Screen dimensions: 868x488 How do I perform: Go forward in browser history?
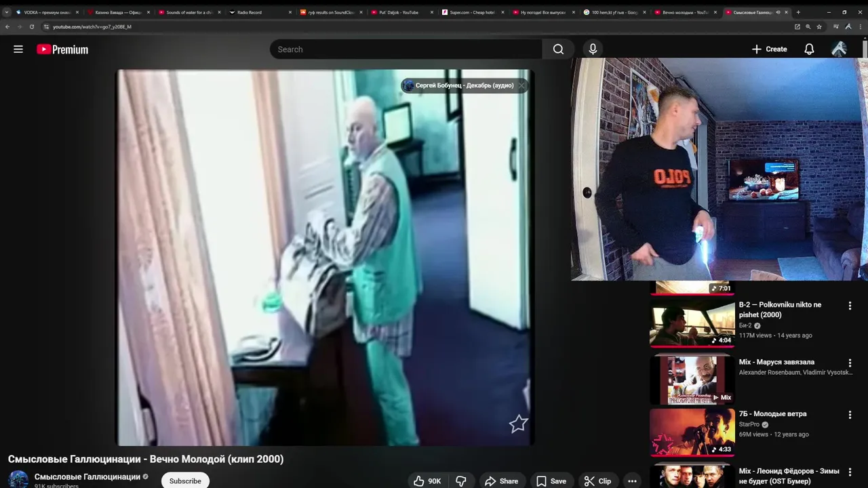(x=19, y=26)
